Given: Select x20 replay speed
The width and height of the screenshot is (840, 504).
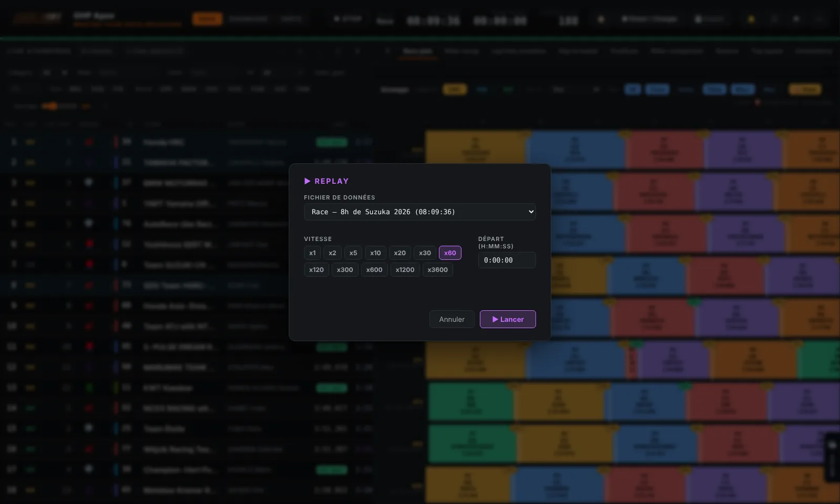Looking at the screenshot, I should click(400, 253).
